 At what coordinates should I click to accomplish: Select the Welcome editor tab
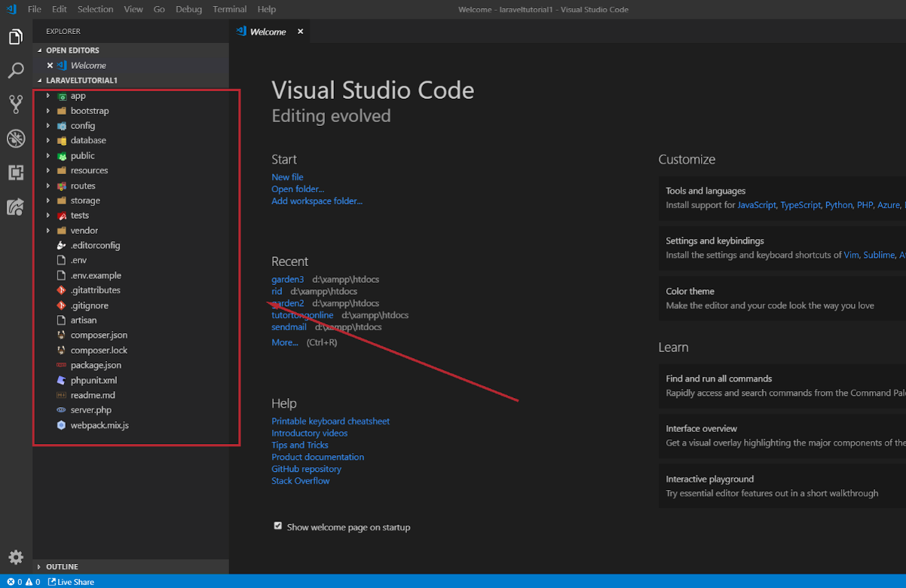269,32
